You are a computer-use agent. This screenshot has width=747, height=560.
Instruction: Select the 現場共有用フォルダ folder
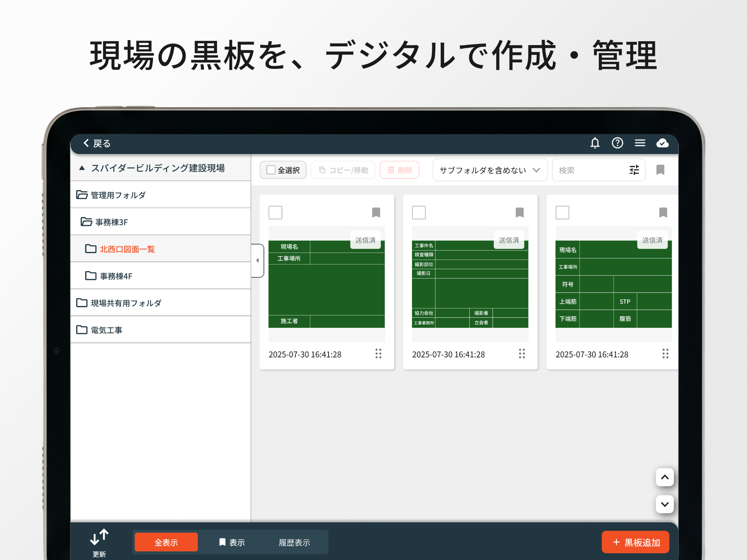click(x=160, y=303)
